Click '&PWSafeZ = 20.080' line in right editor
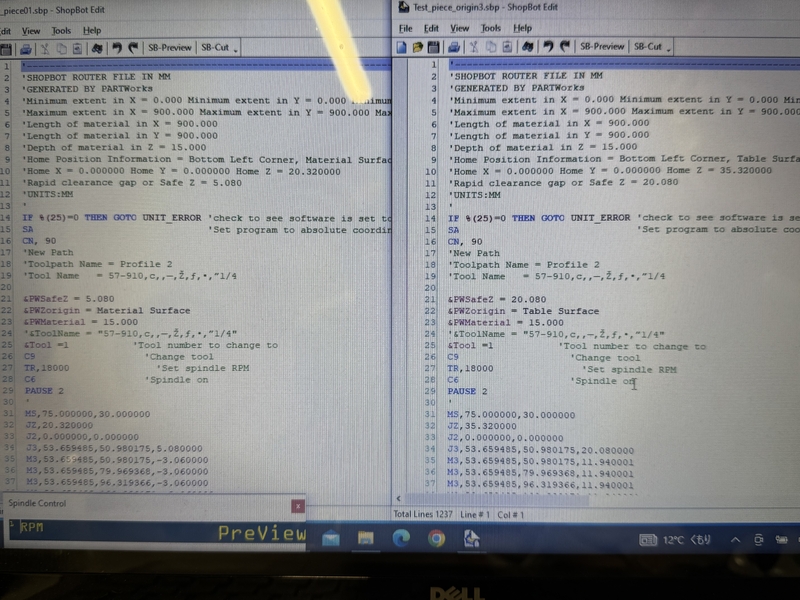 (497, 299)
